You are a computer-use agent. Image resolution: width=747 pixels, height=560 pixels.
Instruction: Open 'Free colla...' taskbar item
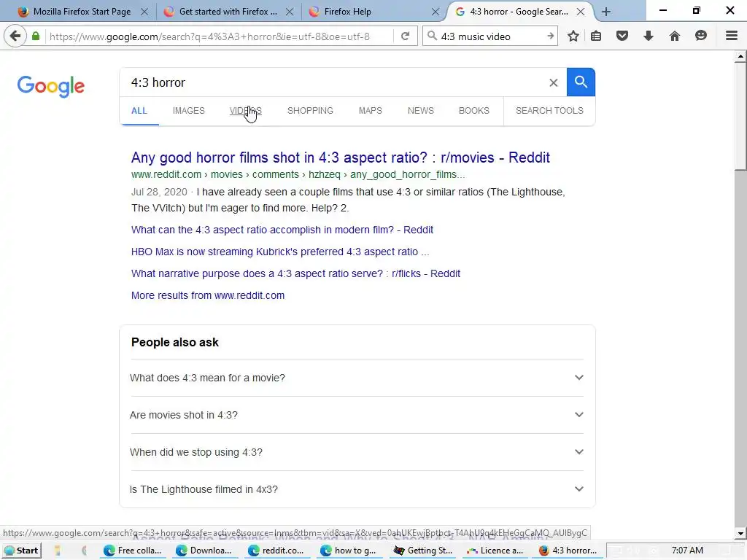pyautogui.click(x=133, y=551)
